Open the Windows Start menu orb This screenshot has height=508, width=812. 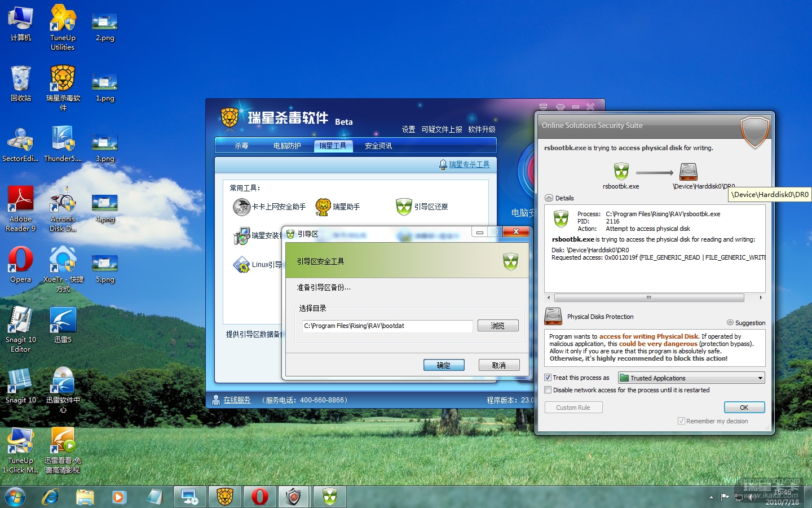[15, 497]
